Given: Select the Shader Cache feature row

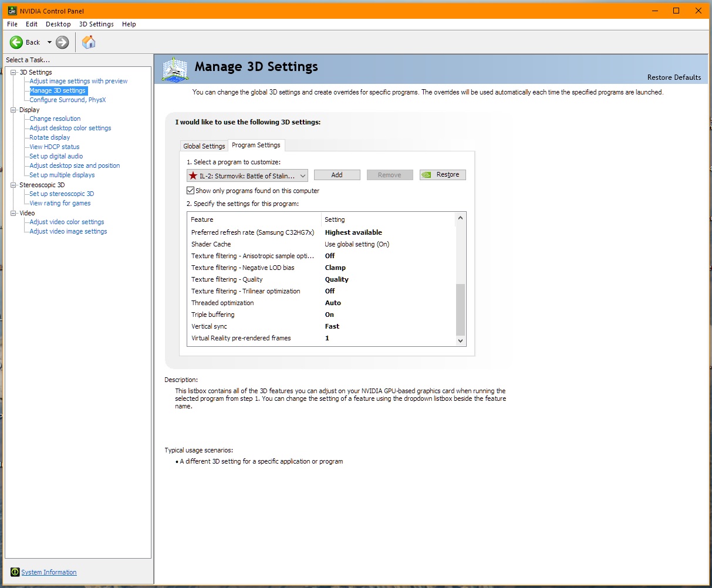Looking at the screenshot, I should tap(321, 244).
